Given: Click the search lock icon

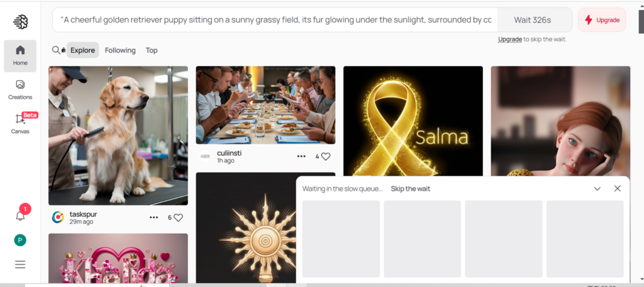Looking at the screenshot, I should pyautogui.click(x=59, y=50).
